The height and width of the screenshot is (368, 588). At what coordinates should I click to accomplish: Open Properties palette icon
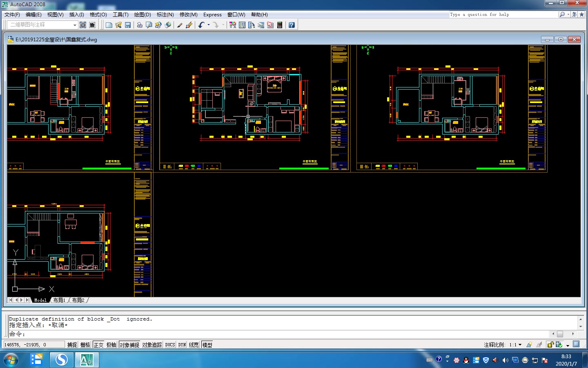(x=233, y=25)
